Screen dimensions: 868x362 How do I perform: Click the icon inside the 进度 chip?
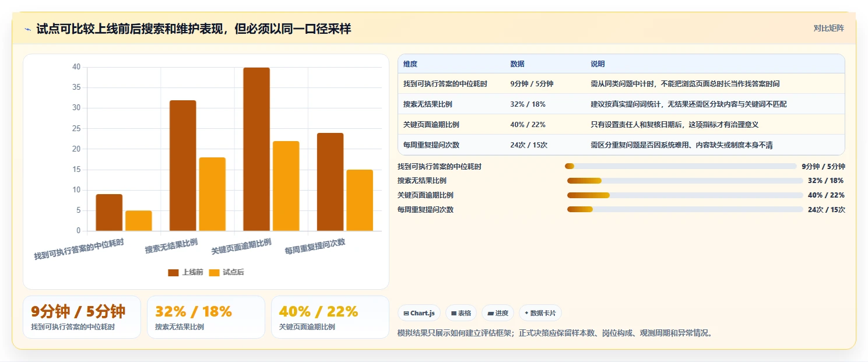(490, 313)
